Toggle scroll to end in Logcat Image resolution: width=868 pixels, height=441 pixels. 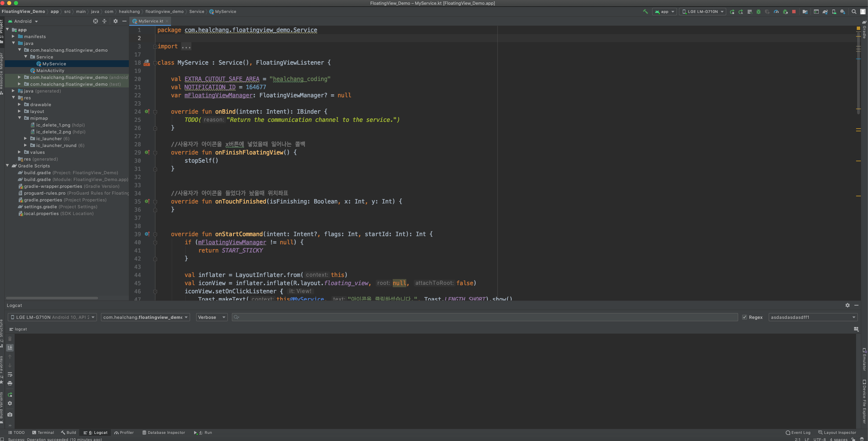10,347
